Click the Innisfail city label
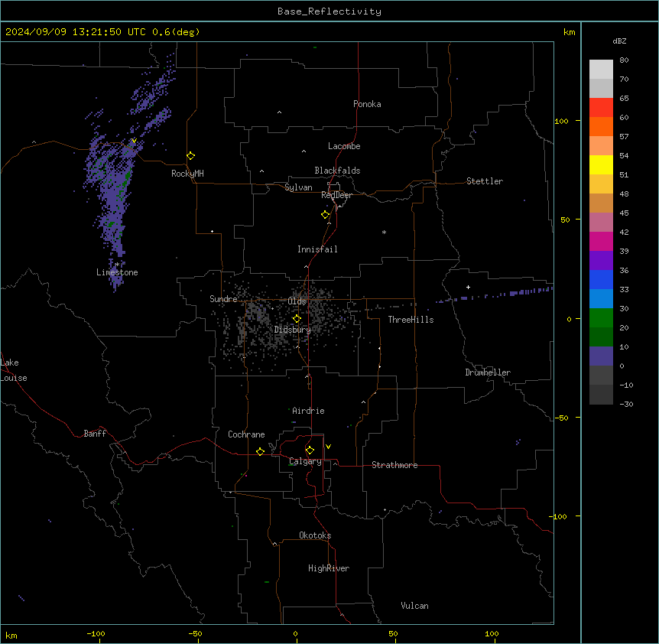 [x=317, y=249]
